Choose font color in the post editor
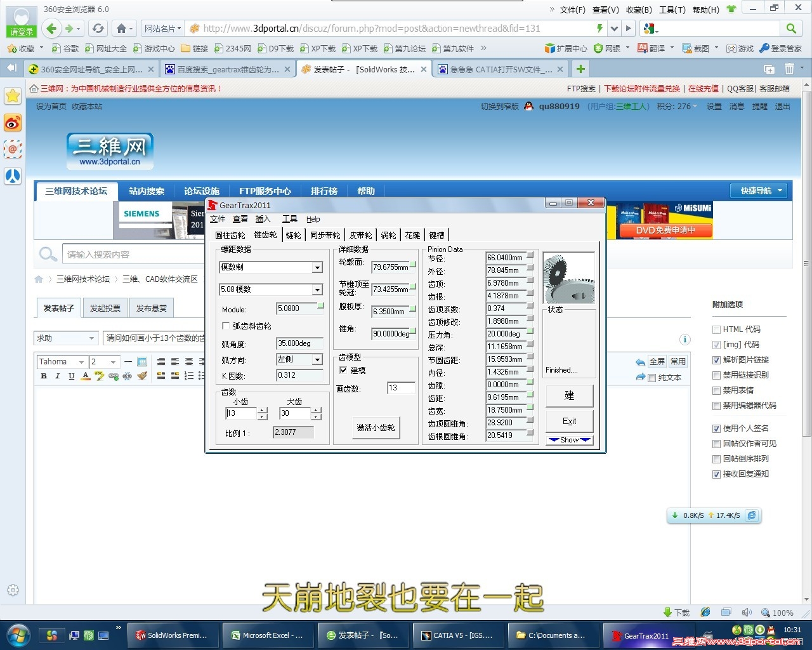Screen dimensions: 812x650 point(86,376)
